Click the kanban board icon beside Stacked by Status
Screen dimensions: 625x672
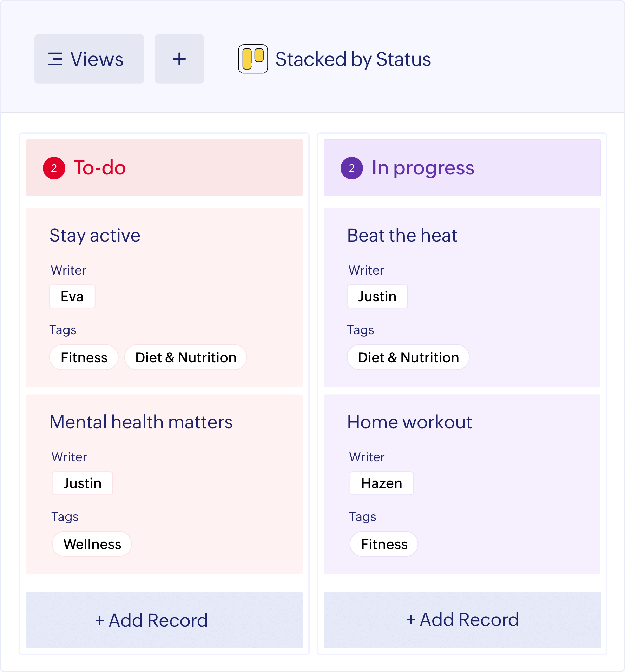point(252,59)
